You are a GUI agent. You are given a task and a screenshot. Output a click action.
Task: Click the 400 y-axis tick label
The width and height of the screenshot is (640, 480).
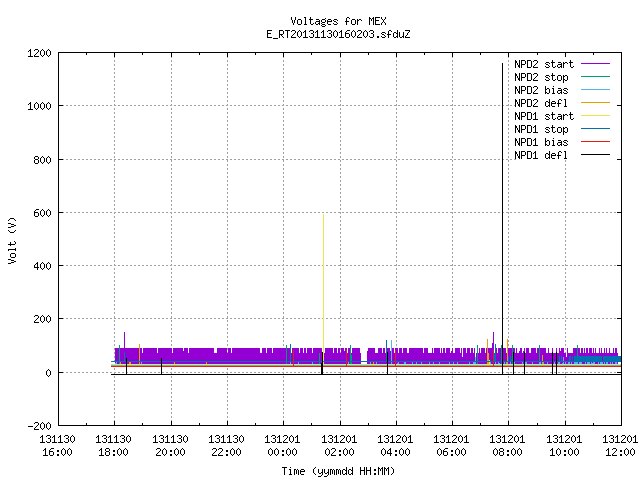[x=42, y=266]
